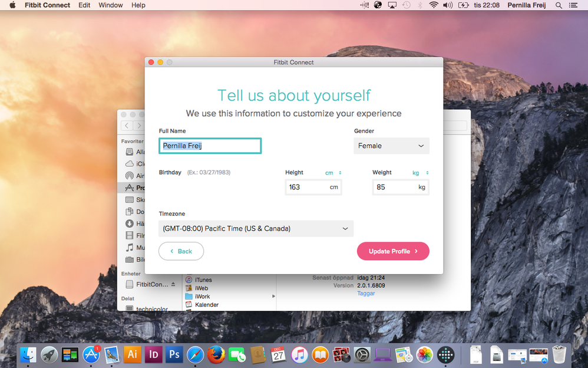Open iTunes from the Dock
The width and height of the screenshot is (588, 368).
[299, 354]
